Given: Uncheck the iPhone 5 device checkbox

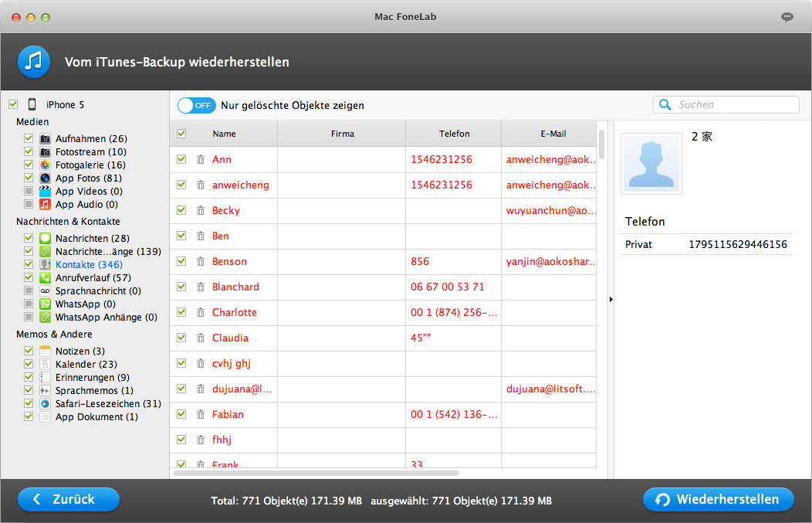Looking at the screenshot, I should pyautogui.click(x=13, y=104).
